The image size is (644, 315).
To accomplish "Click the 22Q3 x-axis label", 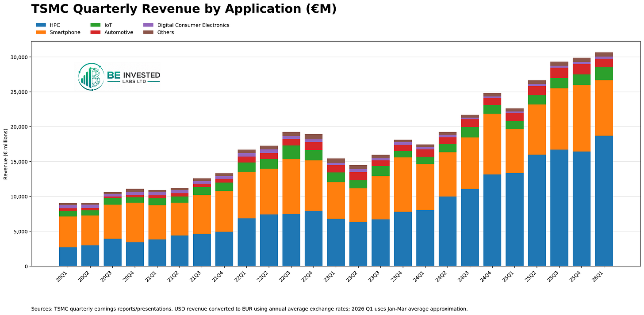I will pyautogui.click(x=286, y=276).
